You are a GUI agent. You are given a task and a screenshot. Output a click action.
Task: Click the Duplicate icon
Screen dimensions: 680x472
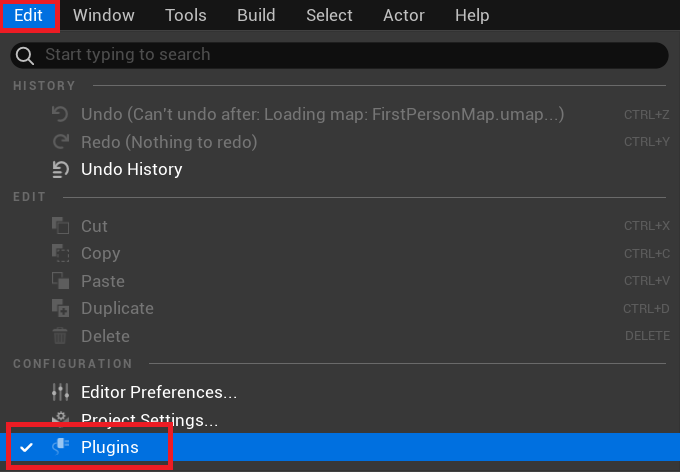[x=60, y=308]
